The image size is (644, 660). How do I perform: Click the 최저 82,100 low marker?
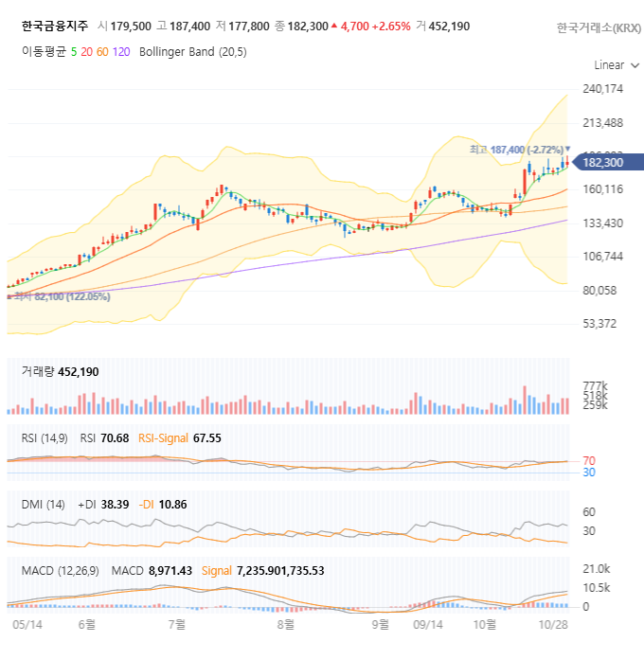tap(59, 296)
